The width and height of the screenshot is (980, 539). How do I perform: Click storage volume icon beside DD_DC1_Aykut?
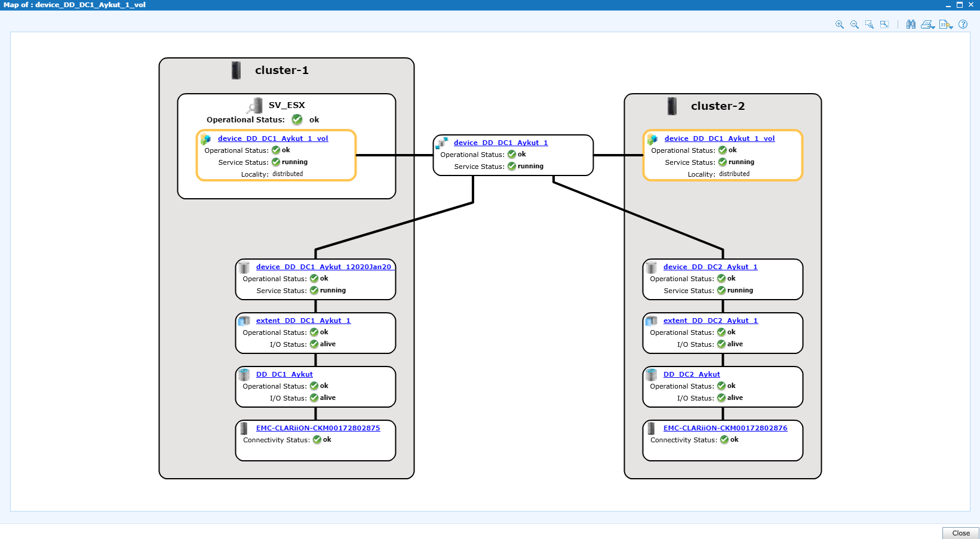pyautogui.click(x=244, y=375)
